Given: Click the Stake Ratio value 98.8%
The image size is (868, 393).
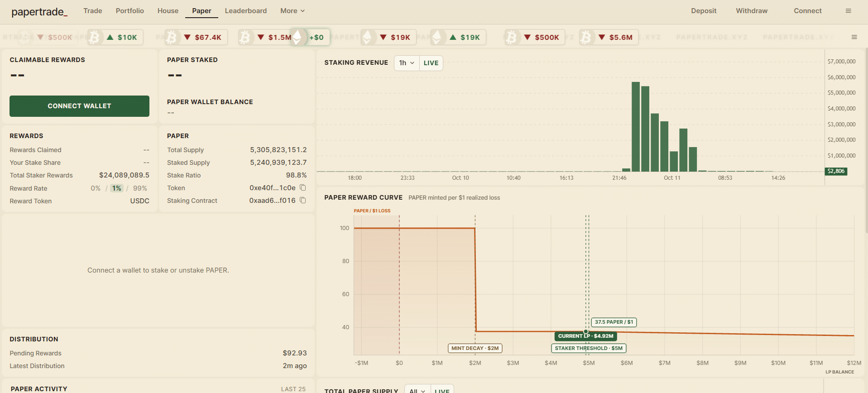Looking at the screenshot, I should pyautogui.click(x=296, y=175).
